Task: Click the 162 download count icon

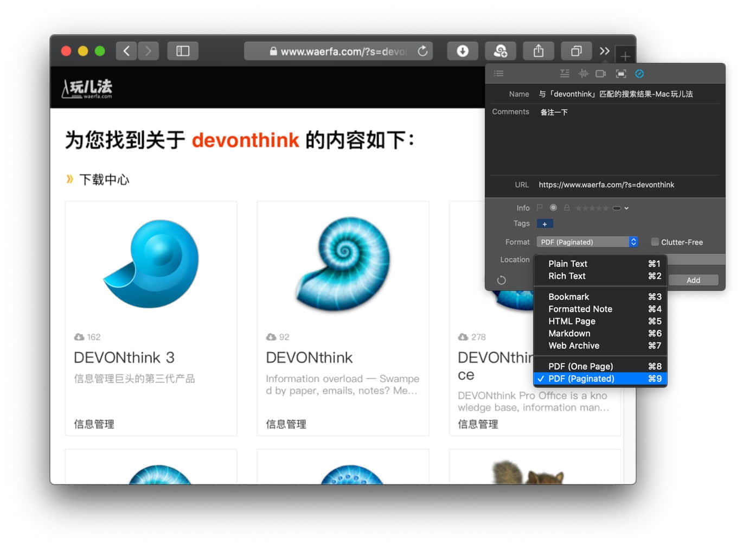Action: pyautogui.click(x=79, y=337)
